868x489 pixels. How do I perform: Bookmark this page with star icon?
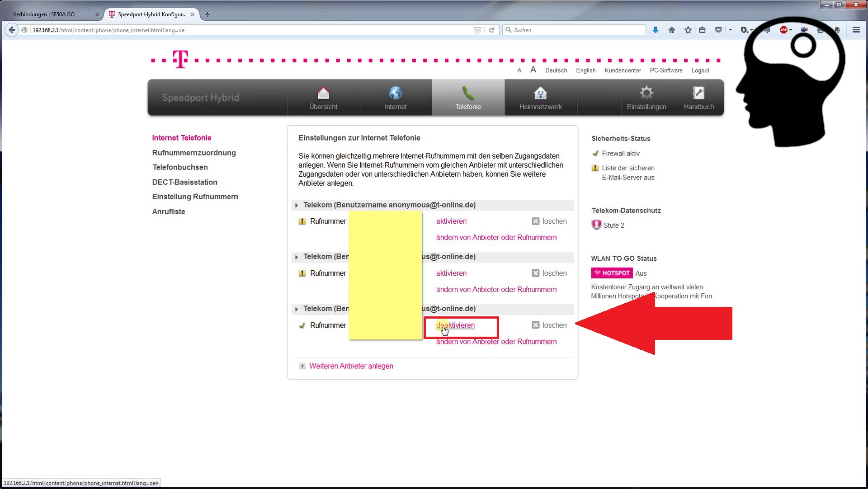pyautogui.click(x=688, y=30)
